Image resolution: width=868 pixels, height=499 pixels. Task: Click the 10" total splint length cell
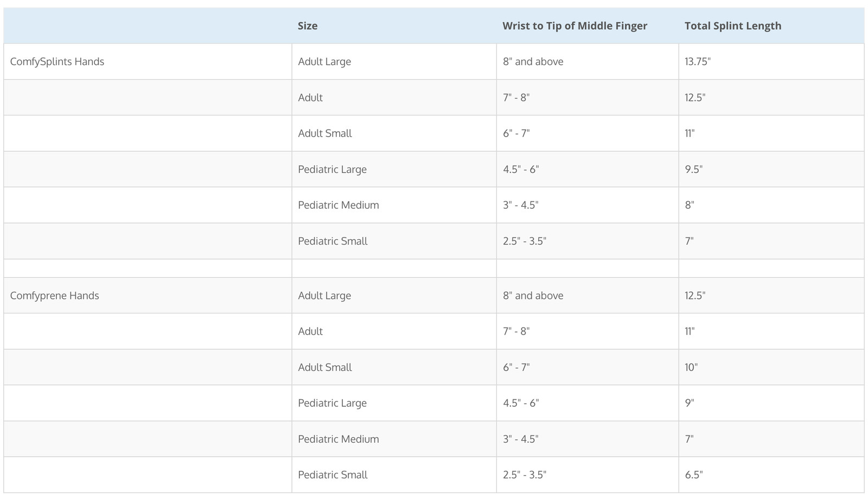[771, 367]
